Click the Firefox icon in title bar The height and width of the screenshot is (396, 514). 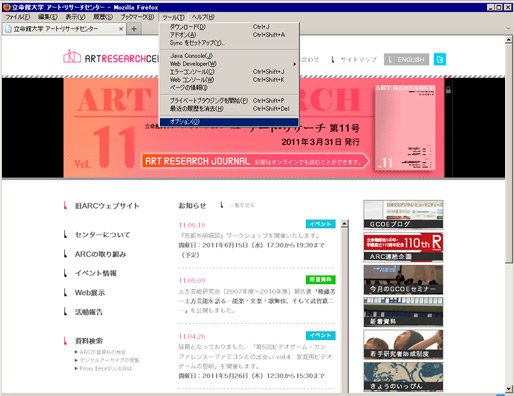click(x=6, y=7)
